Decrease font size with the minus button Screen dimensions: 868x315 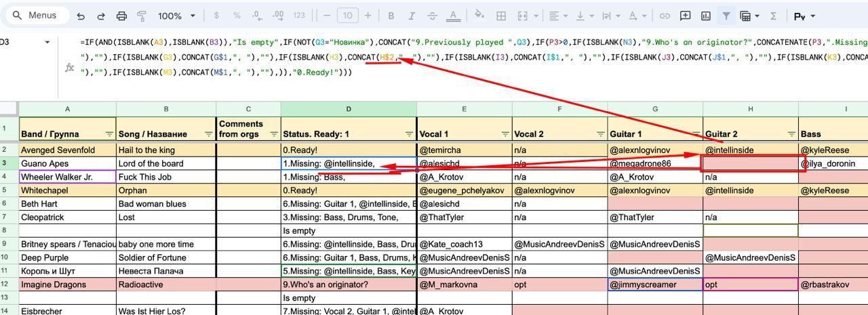coord(327,16)
